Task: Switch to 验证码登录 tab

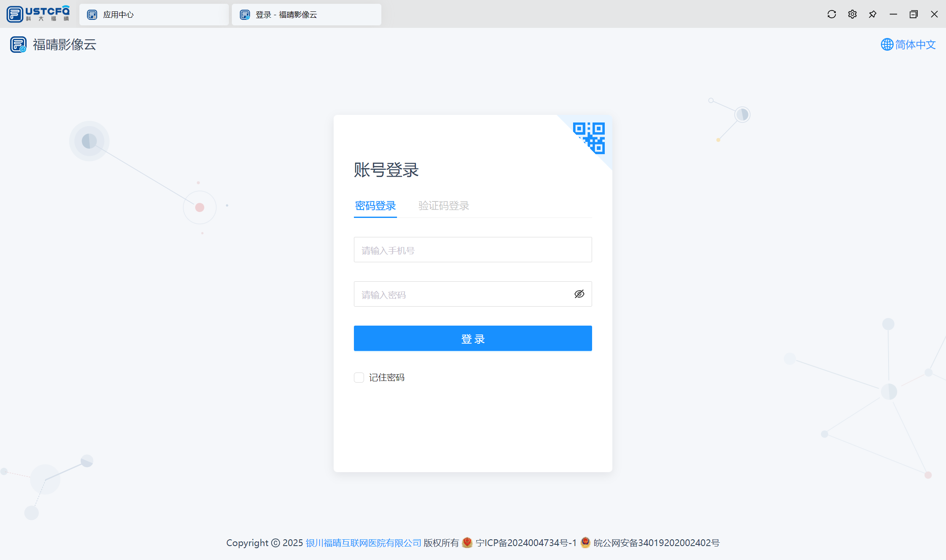Action: click(x=443, y=206)
